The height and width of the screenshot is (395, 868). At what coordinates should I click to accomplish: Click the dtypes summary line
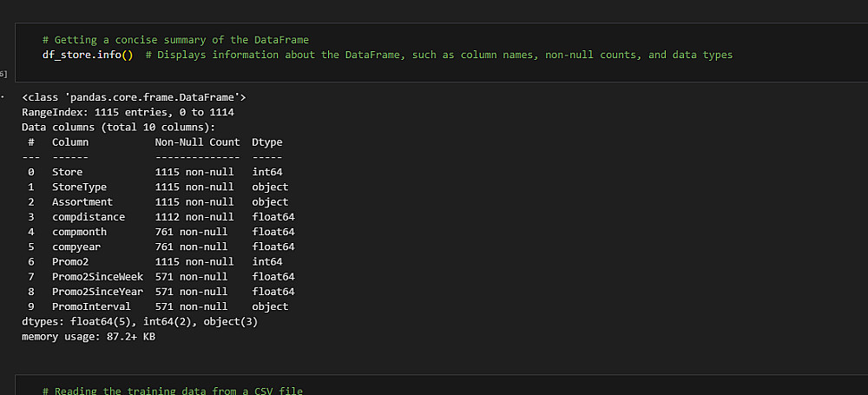point(140,321)
